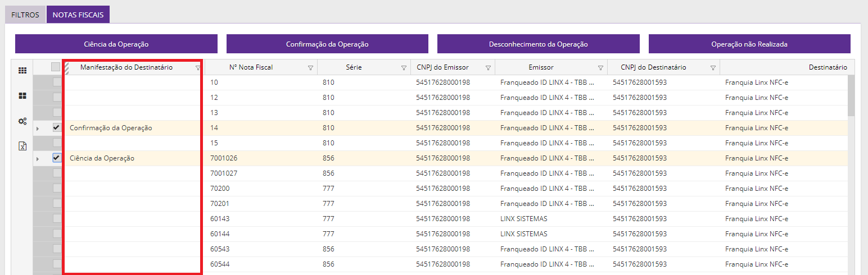Click filter funnel on CNPJ do Destinatário column
The height and width of the screenshot is (275, 868).
[x=713, y=68]
